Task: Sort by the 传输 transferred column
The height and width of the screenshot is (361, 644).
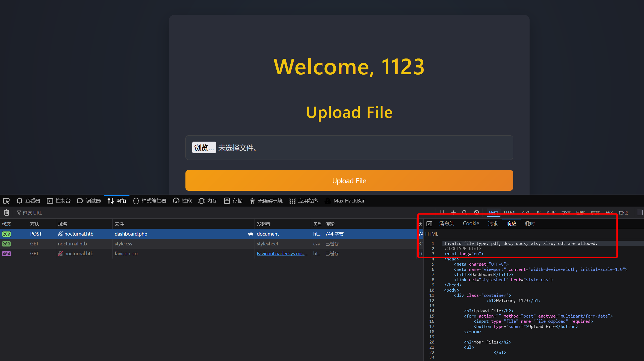Action: click(x=370, y=224)
